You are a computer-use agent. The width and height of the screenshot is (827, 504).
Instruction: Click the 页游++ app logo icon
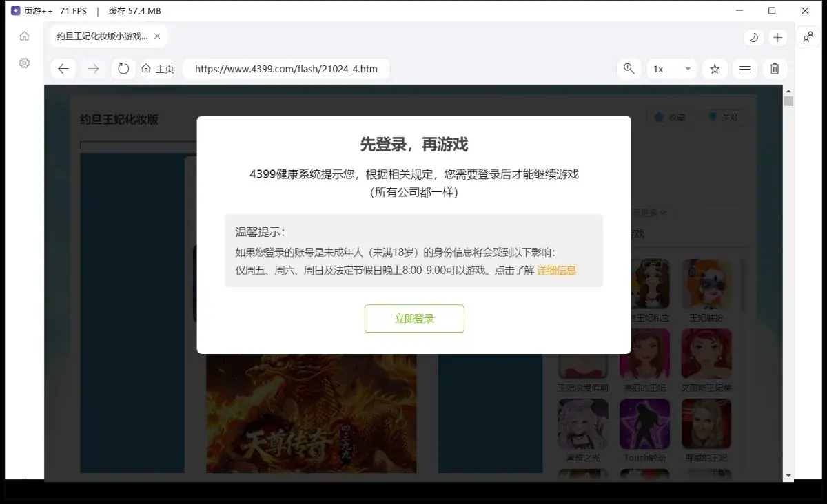(x=16, y=11)
